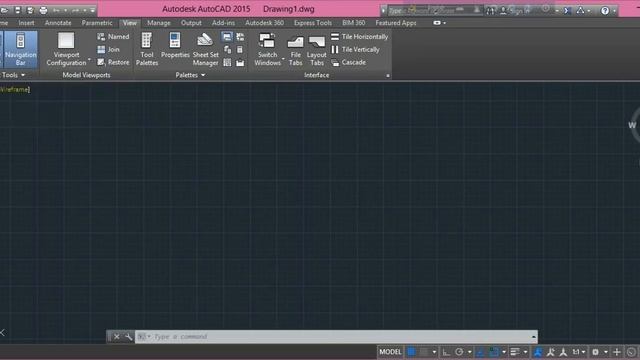Viewport: 640px width, 360px height.
Task: Close the command line with X
Action: (x=116, y=337)
